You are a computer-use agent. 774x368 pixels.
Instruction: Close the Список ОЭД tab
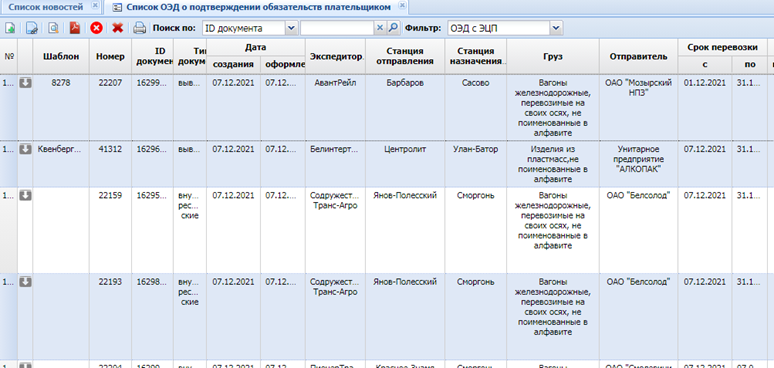402,6
